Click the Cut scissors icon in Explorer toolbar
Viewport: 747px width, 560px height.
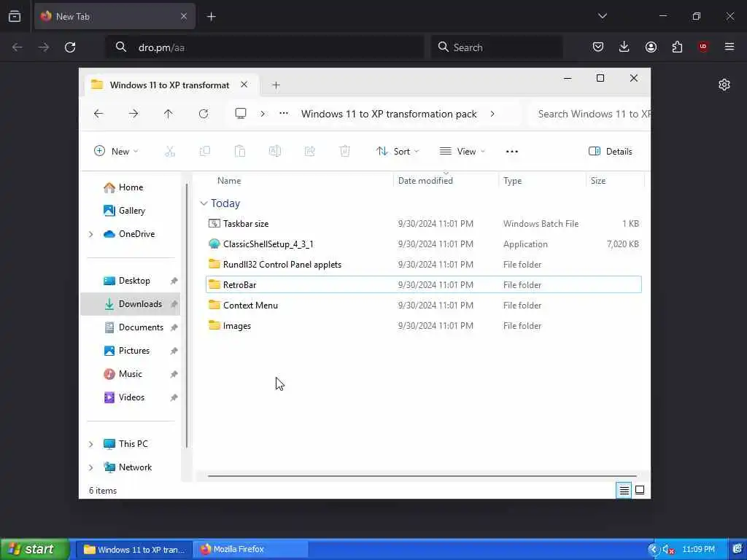pyautogui.click(x=170, y=152)
